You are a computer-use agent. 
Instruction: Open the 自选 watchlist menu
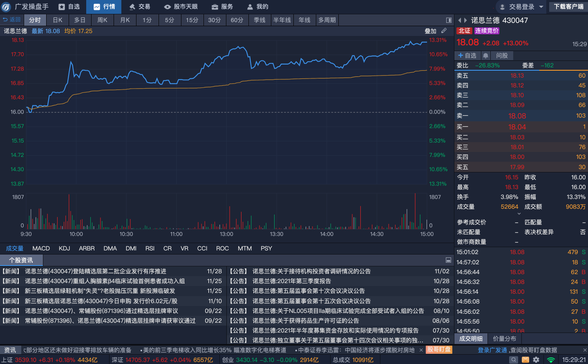point(69,7)
